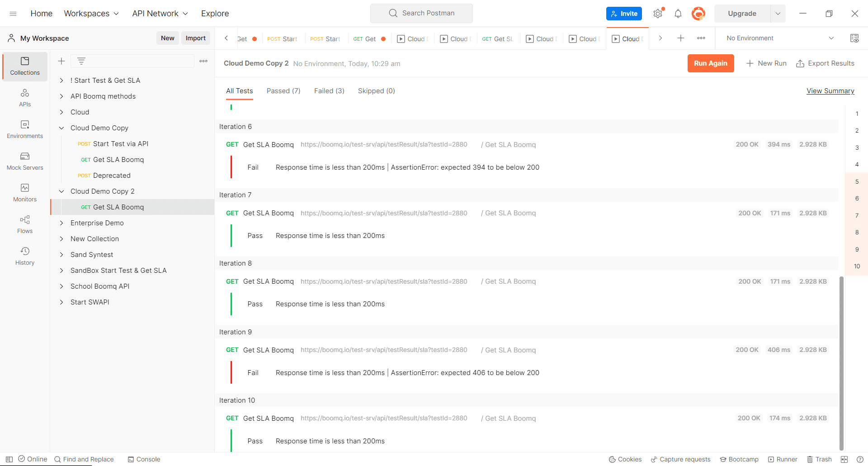Open Trash from the status bar
The image size is (868, 466).
[x=819, y=459]
